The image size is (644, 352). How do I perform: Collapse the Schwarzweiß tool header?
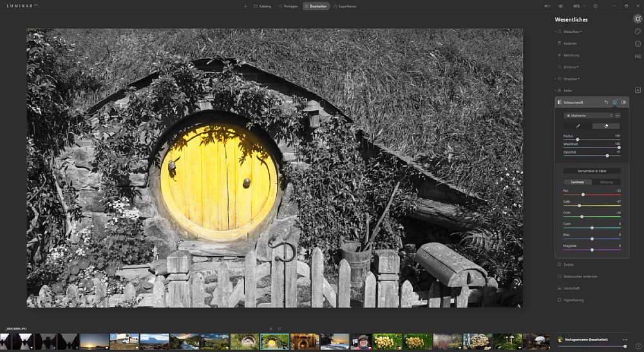pyautogui.click(x=573, y=102)
